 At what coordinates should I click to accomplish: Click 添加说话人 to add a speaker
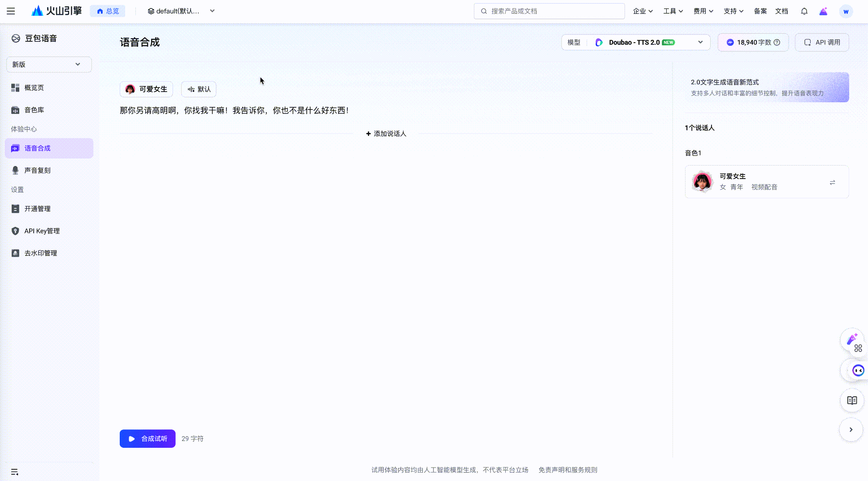pyautogui.click(x=386, y=134)
